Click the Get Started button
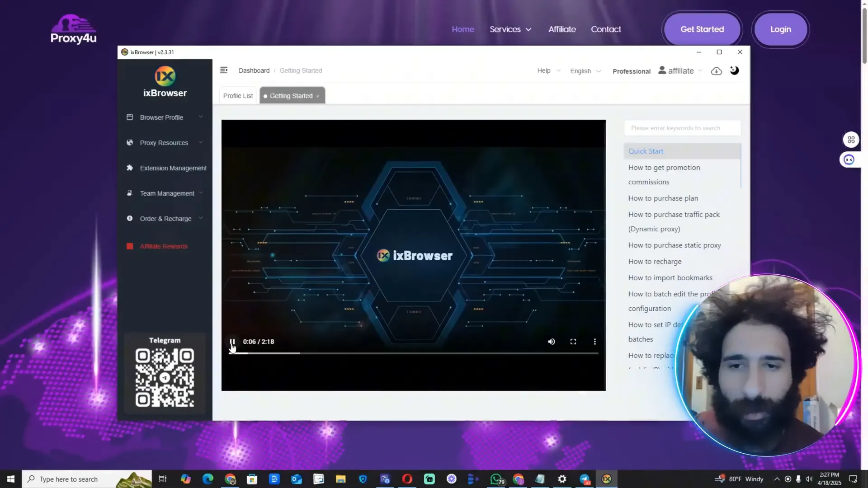This screenshot has width=868, height=488. 702,29
